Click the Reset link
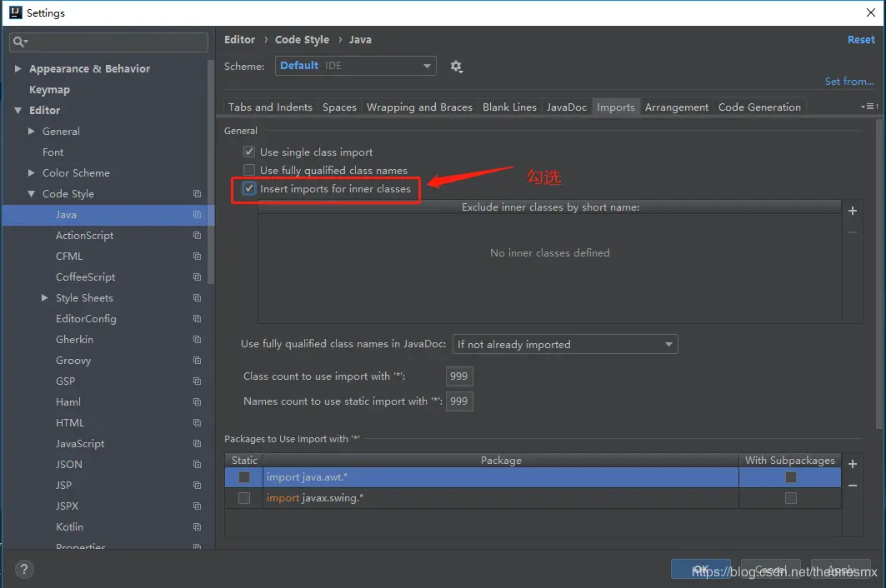Image resolution: width=886 pixels, height=588 pixels. pos(860,39)
